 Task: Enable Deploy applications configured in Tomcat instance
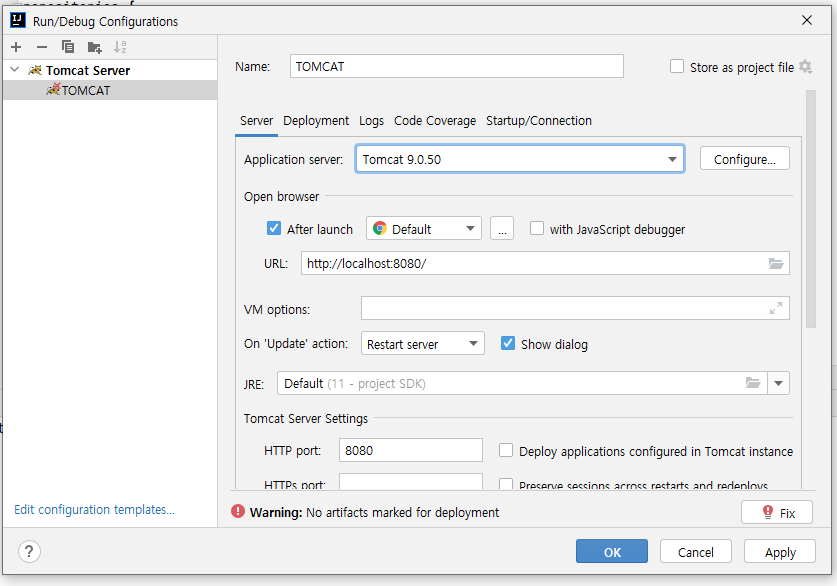[x=506, y=450]
